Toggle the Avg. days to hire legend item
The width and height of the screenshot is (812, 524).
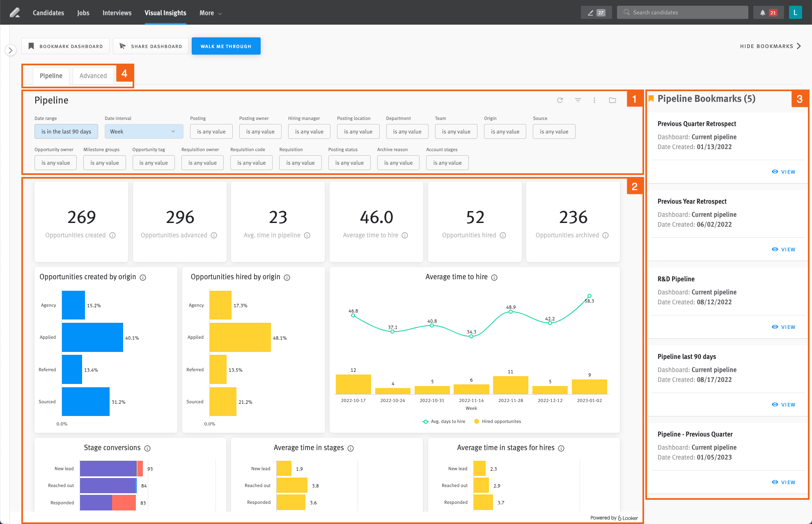point(444,421)
